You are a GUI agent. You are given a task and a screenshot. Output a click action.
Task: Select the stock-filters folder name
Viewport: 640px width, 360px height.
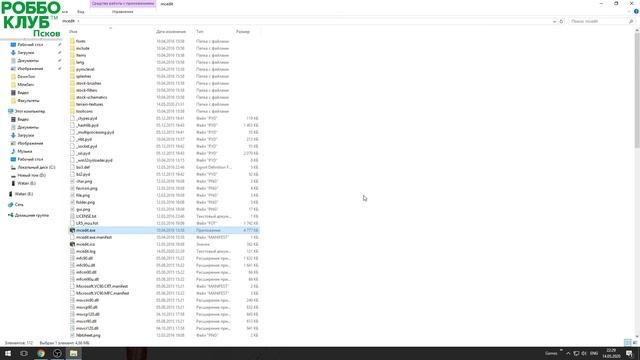coord(87,90)
